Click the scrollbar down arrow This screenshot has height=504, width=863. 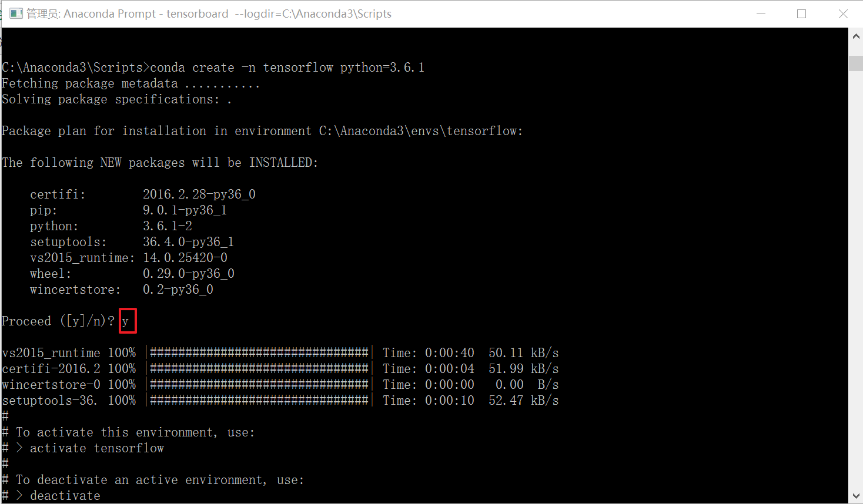click(x=856, y=496)
